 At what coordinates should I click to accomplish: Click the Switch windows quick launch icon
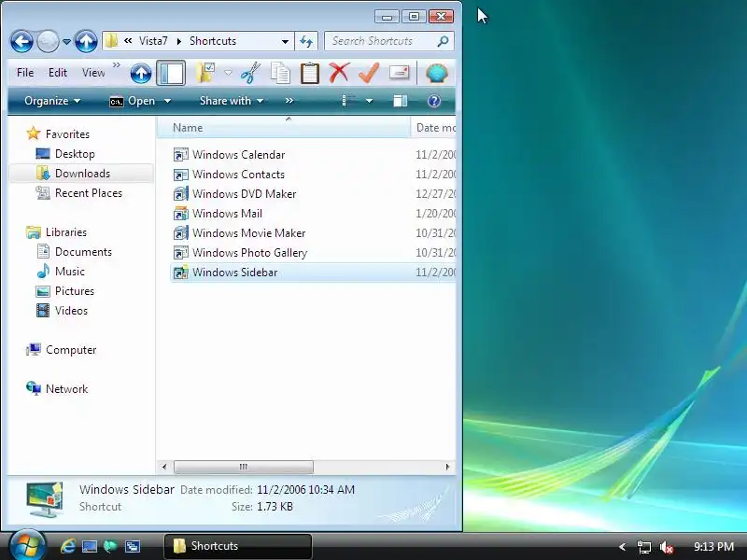[x=132, y=546]
